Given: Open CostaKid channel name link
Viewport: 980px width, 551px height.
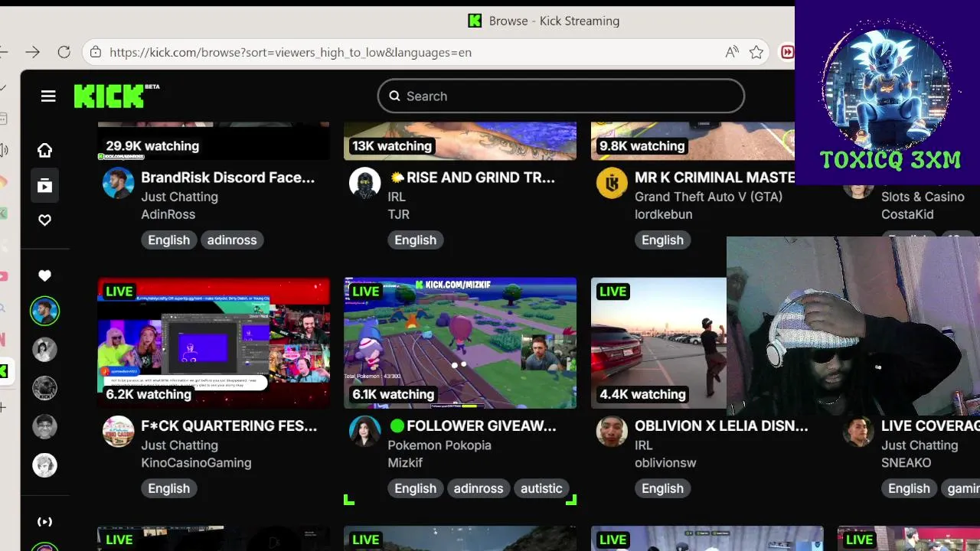Looking at the screenshot, I should click(x=907, y=214).
